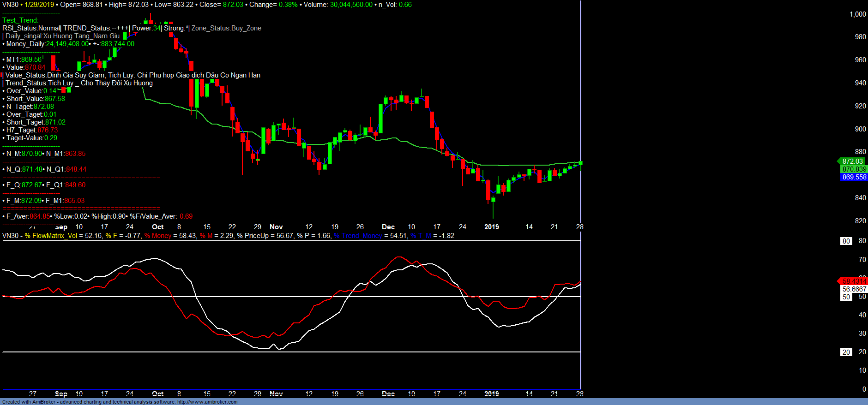
Task: Click the % FlowMatrix_Vol indicator title
Action: (51, 236)
